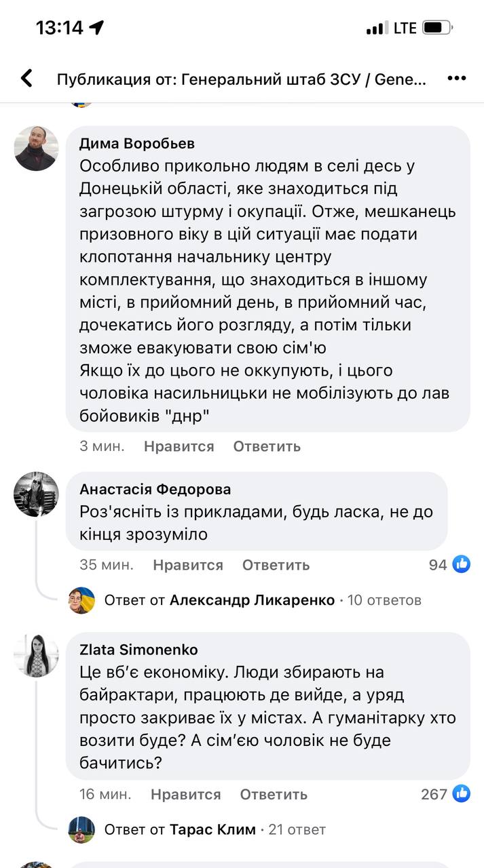484x868 pixels.
Task: Tap Тарас Клим's small reply avatar
Action: coord(81,829)
